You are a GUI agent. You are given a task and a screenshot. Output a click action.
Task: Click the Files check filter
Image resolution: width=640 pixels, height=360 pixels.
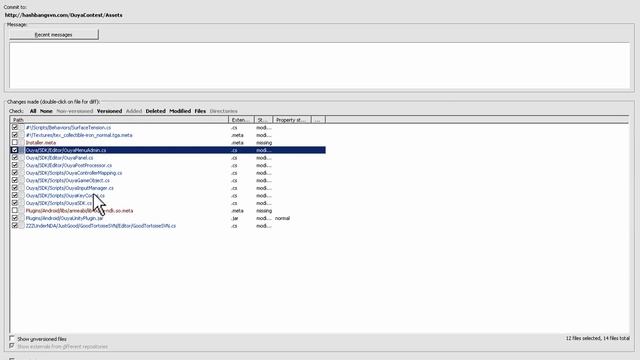200,111
